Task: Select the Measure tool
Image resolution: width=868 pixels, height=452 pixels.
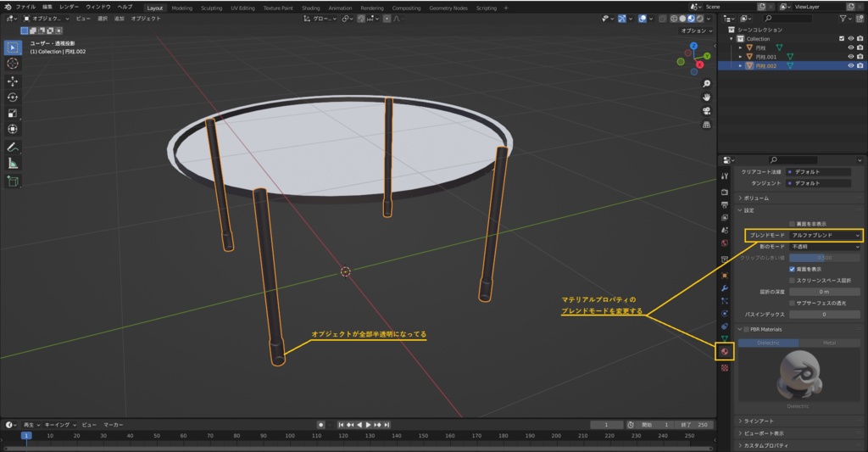Action: 13,163
